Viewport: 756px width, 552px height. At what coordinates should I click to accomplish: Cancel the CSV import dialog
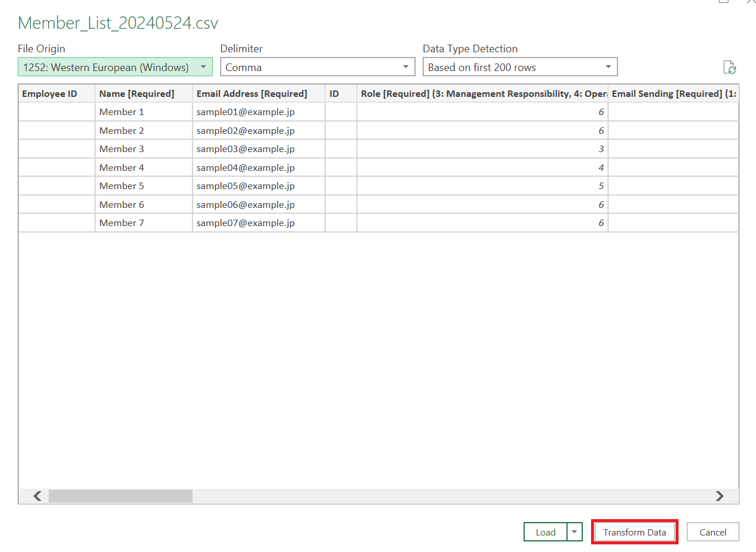coord(713,532)
